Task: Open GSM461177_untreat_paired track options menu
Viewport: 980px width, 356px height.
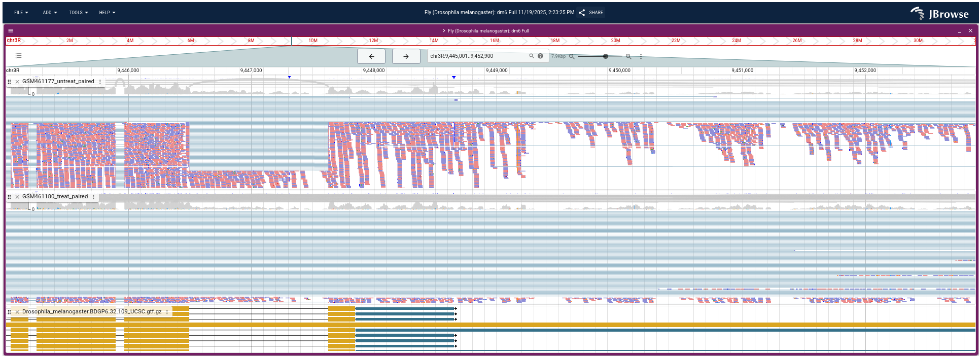Action: pos(100,82)
